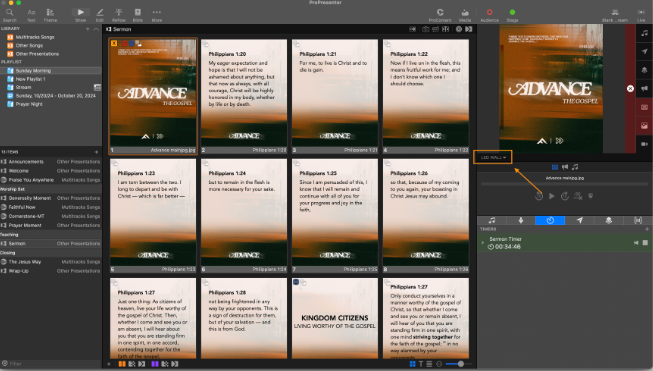Open the Media bin button
Image resolution: width=653 pixels, height=371 pixels.
(x=465, y=15)
